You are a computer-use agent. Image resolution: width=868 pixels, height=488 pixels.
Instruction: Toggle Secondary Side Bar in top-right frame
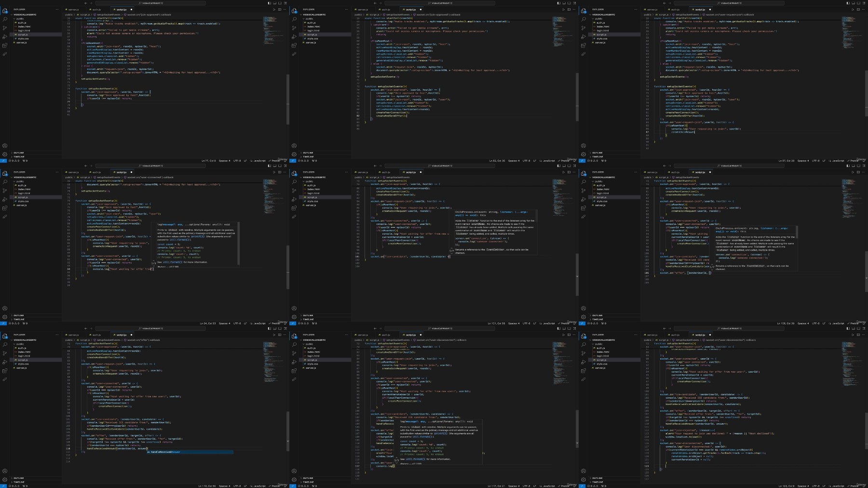[x=859, y=3]
